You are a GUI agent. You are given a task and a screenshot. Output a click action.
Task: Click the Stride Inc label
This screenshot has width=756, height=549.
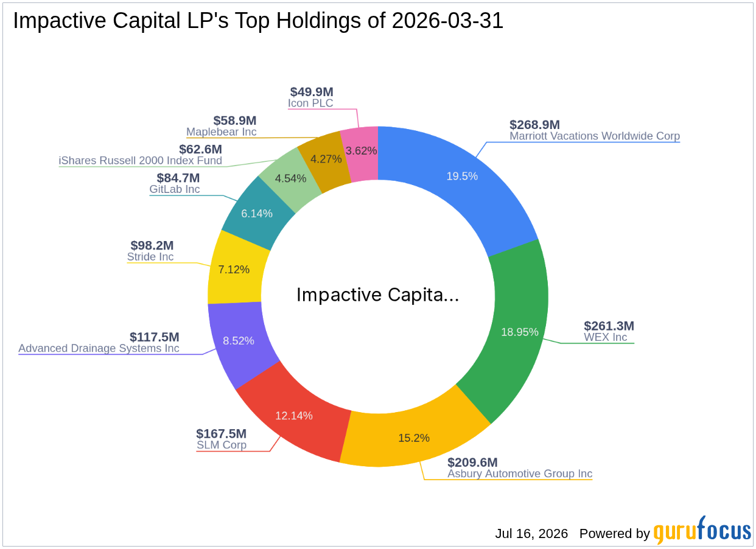click(150, 257)
